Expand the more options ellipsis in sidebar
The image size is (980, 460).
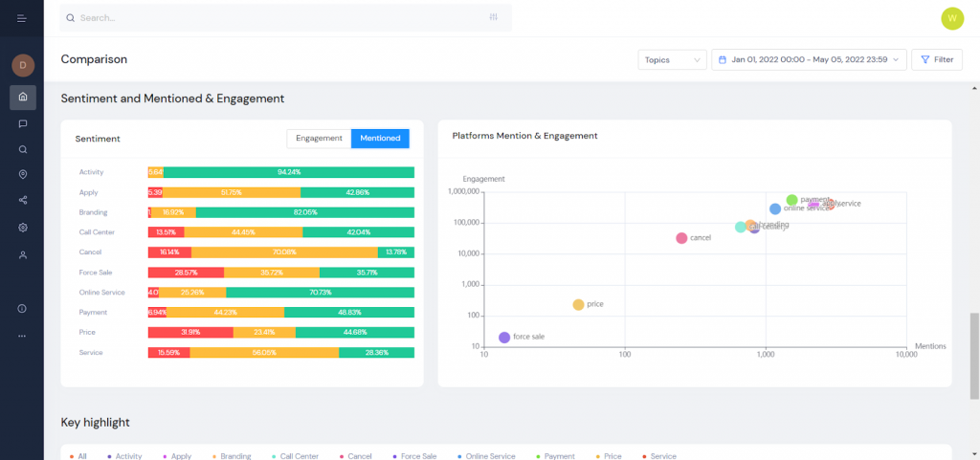point(23,336)
